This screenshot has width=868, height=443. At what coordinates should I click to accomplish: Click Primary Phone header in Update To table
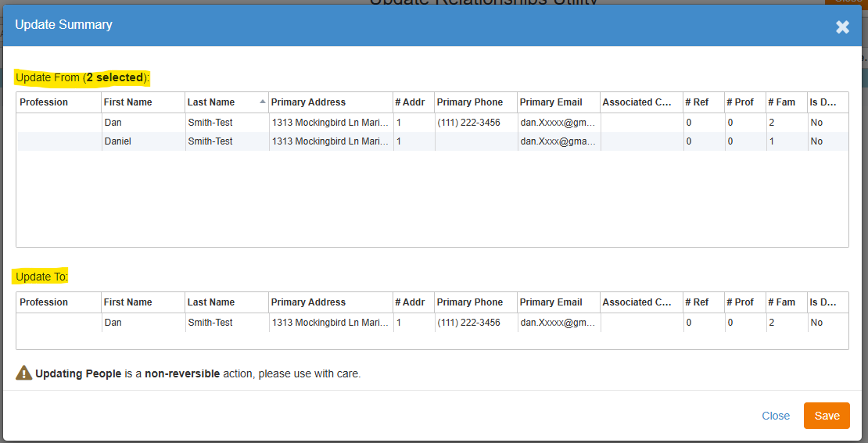pyautogui.click(x=475, y=302)
